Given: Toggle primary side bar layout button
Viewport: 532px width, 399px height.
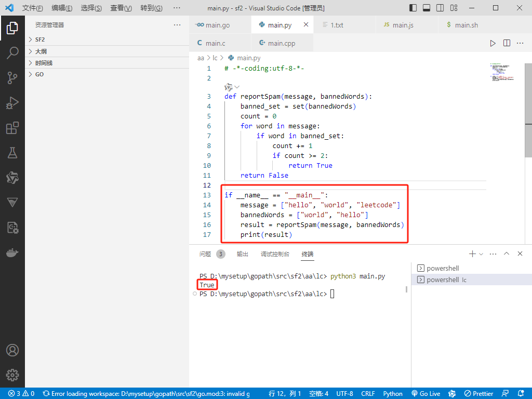Looking at the screenshot, I should [x=413, y=8].
